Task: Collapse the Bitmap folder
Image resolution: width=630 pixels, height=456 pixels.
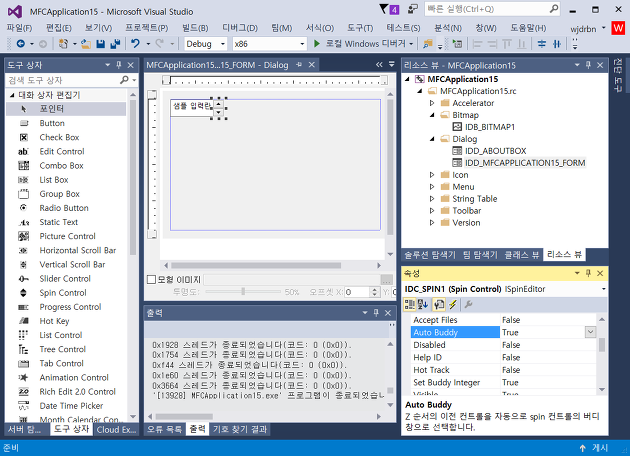Action: (x=432, y=115)
